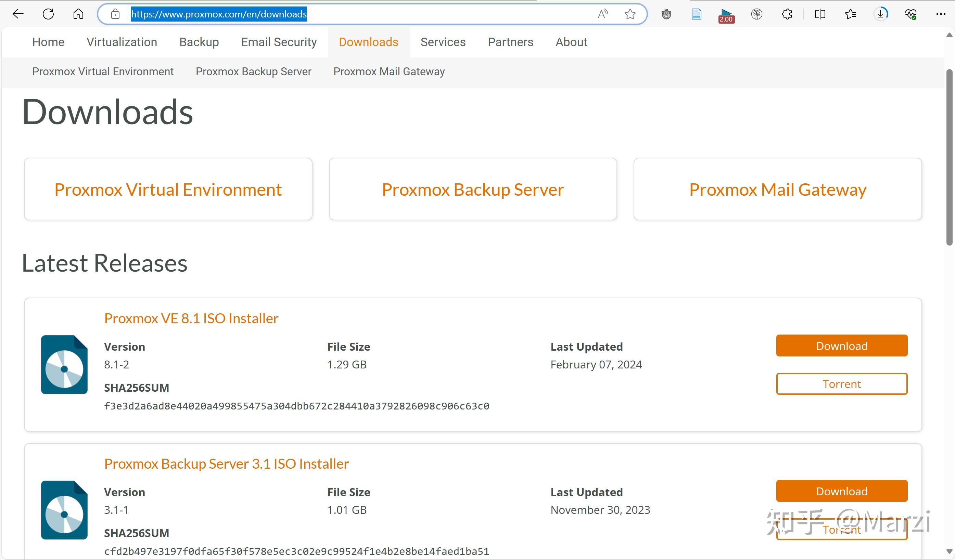
Task: Click the home icon in toolbar
Action: (78, 14)
